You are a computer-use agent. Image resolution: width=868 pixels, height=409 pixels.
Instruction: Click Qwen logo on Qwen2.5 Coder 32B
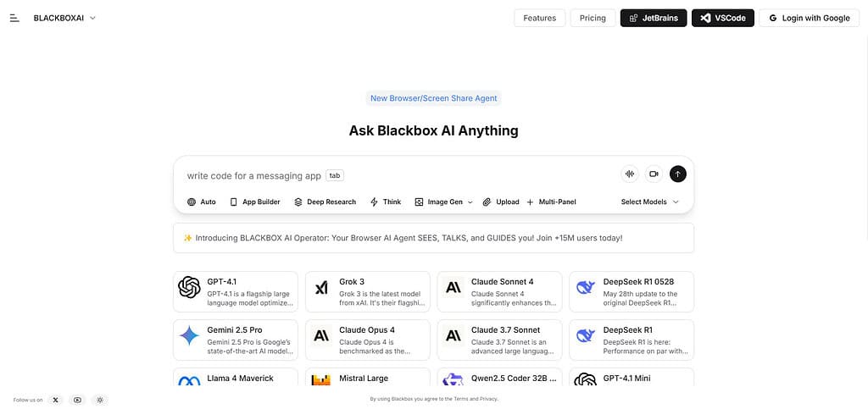[x=453, y=379]
